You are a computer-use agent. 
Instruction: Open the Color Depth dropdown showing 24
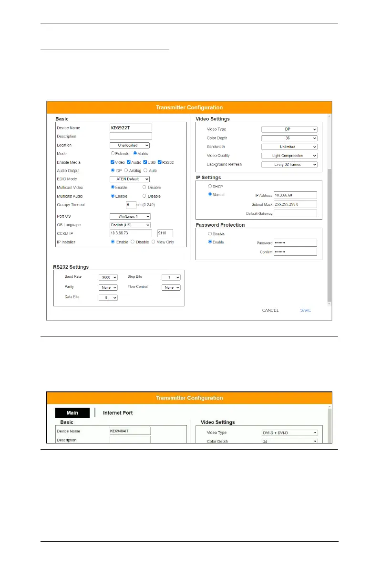point(290,441)
